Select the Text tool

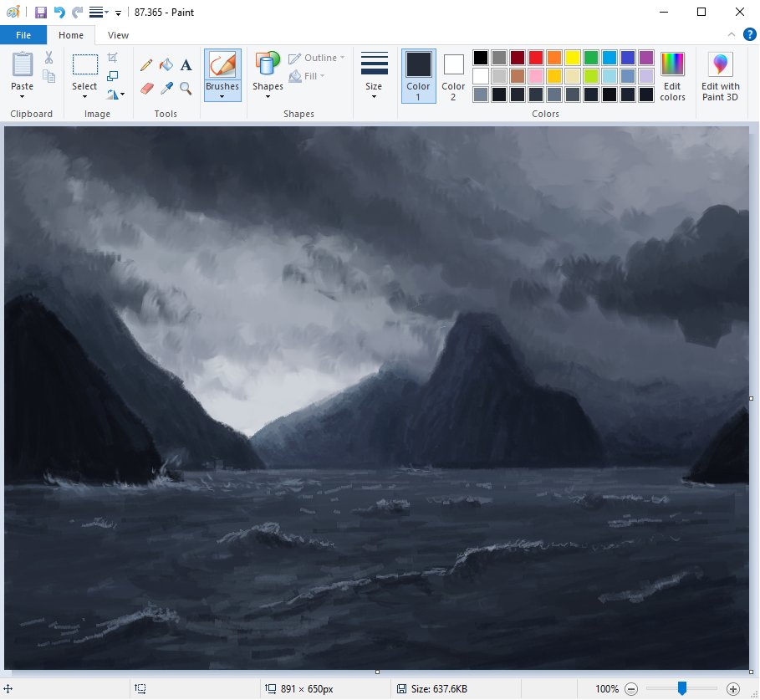(186, 64)
